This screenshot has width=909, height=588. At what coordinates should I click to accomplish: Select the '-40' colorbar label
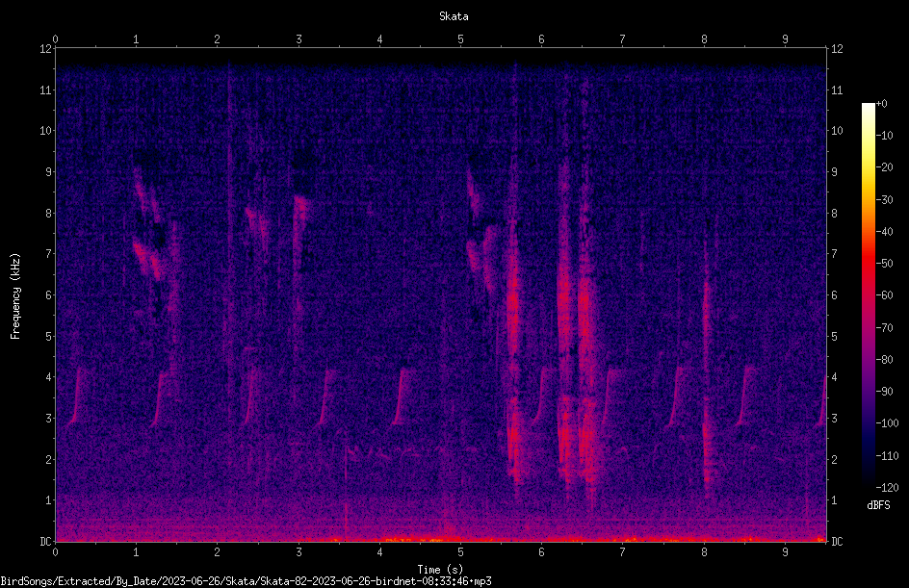coord(885,232)
